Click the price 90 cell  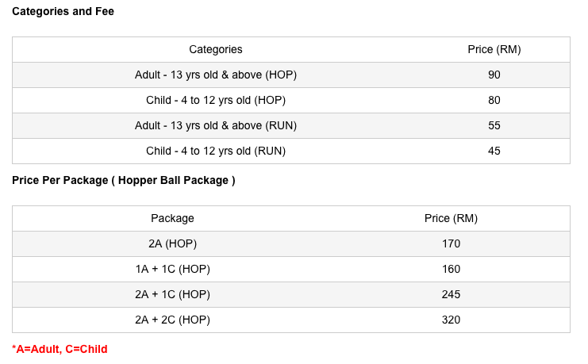pyautogui.click(x=494, y=75)
